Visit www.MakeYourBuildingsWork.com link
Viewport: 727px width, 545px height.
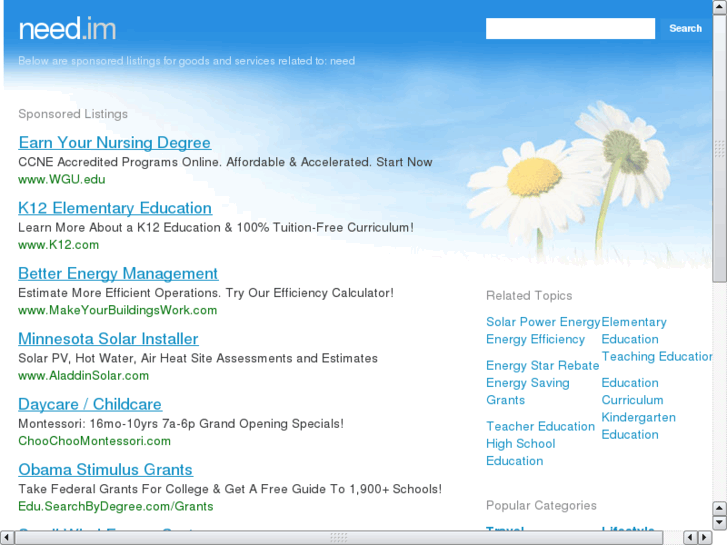coord(118,310)
